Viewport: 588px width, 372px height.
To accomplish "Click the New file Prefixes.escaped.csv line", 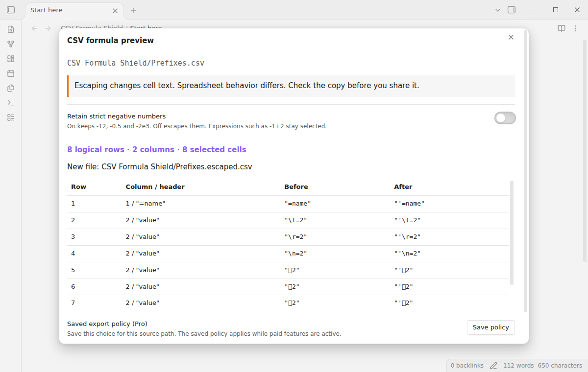I will (160, 167).
